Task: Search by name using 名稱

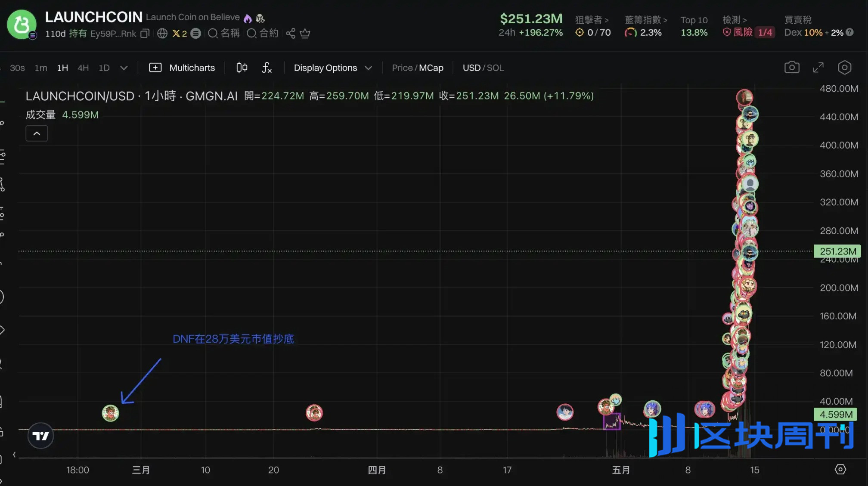Action: 223,33
